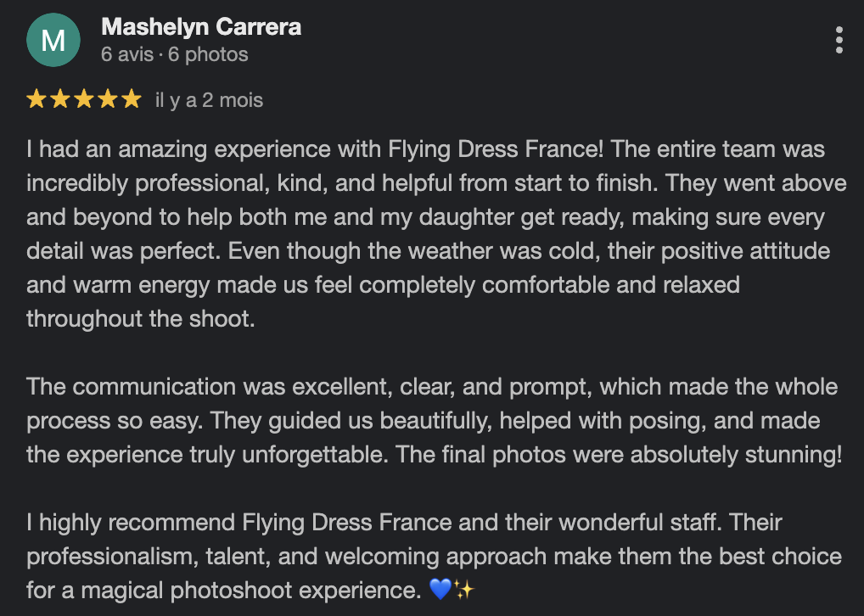The width and height of the screenshot is (864, 616).
Task: Click the '6 photos' contributor count
Action: [x=208, y=55]
